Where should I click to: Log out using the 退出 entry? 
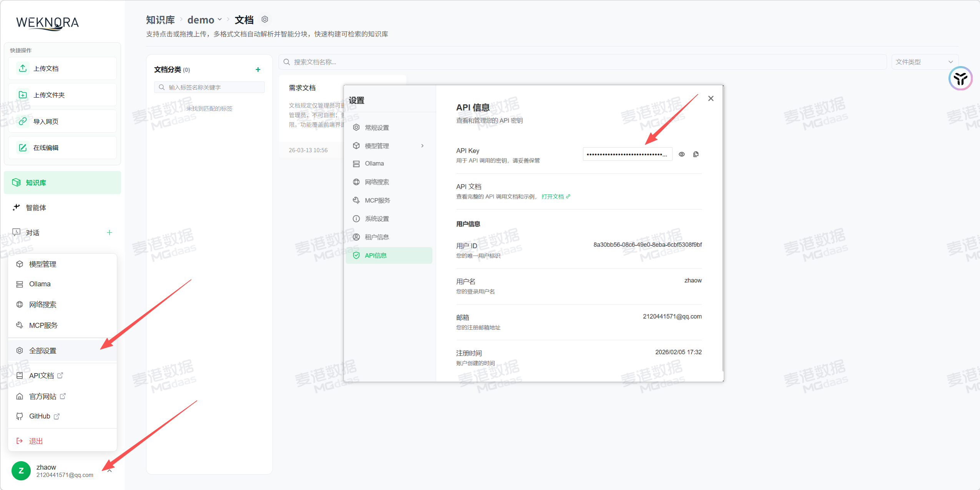(x=36, y=441)
